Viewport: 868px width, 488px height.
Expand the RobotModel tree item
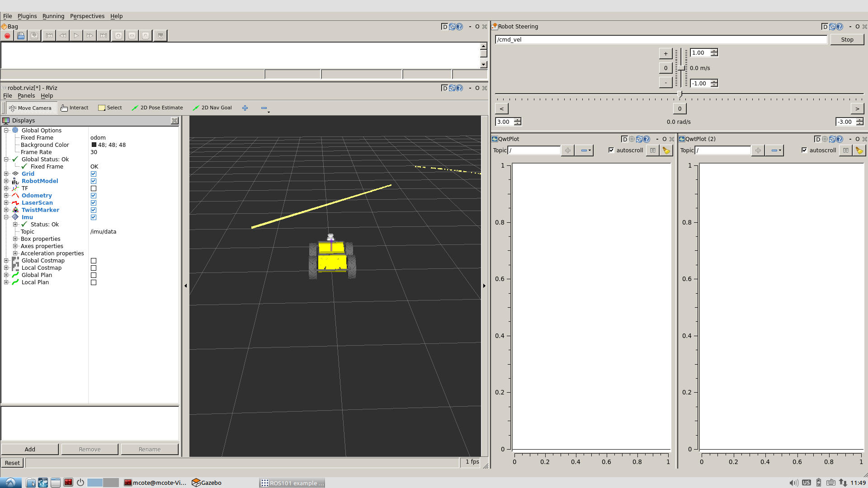(6, 181)
